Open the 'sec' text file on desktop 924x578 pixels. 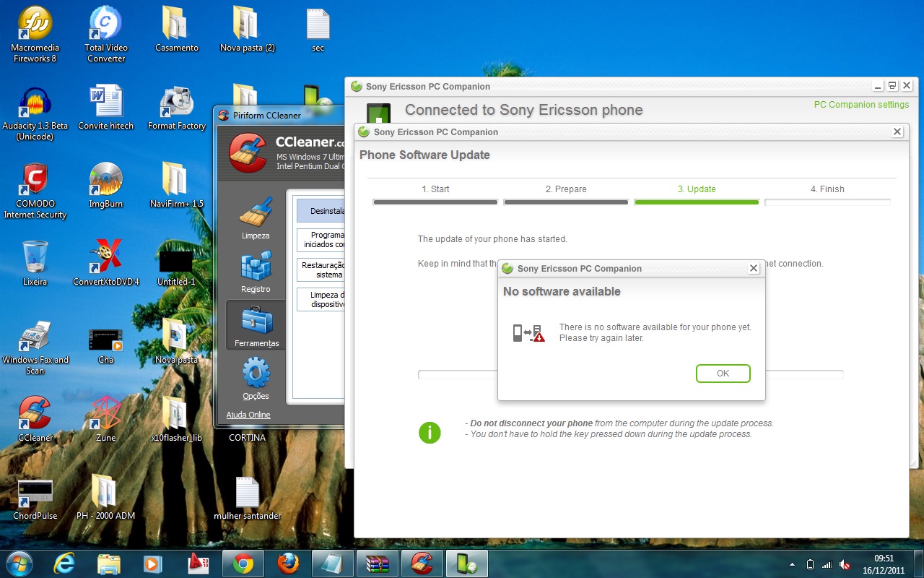click(318, 29)
